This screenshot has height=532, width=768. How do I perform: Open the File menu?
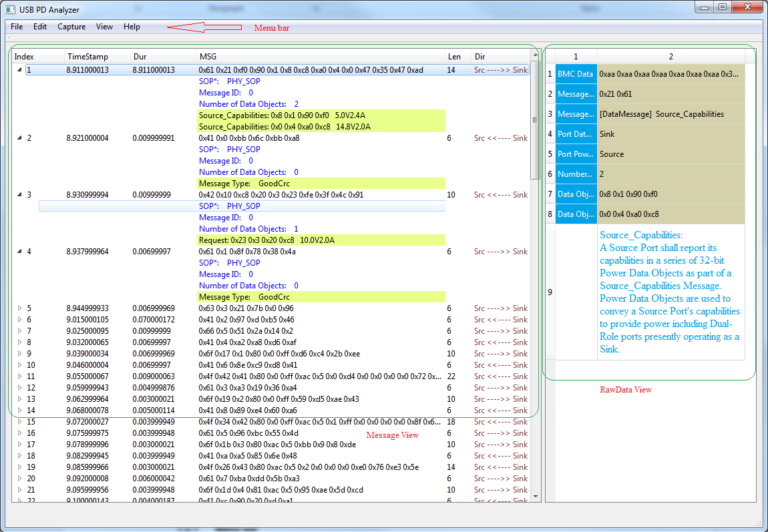tap(16, 27)
